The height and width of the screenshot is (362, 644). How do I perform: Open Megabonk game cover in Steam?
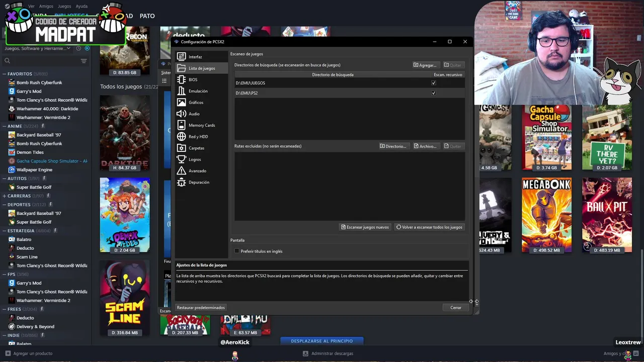(x=547, y=215)
